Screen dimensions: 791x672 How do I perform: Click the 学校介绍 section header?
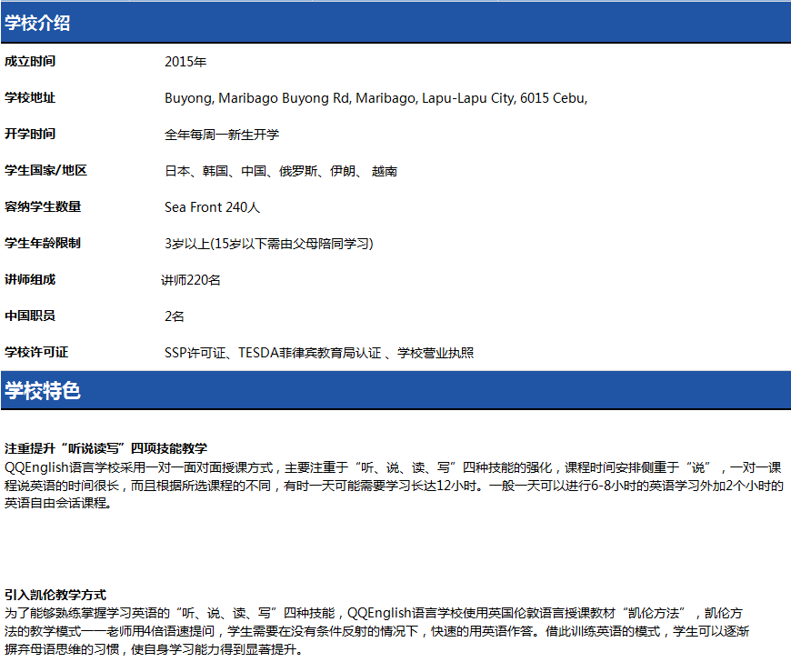[x=37, y=24]
